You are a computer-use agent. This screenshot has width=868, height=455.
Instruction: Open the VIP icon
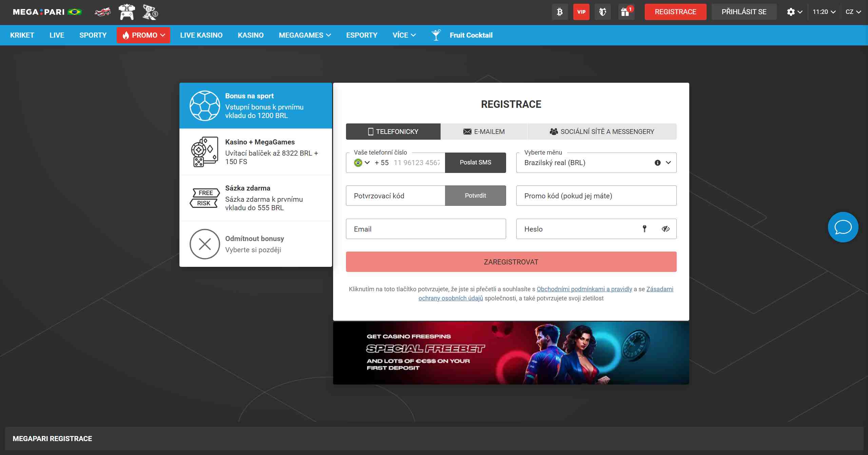point(581,12)
